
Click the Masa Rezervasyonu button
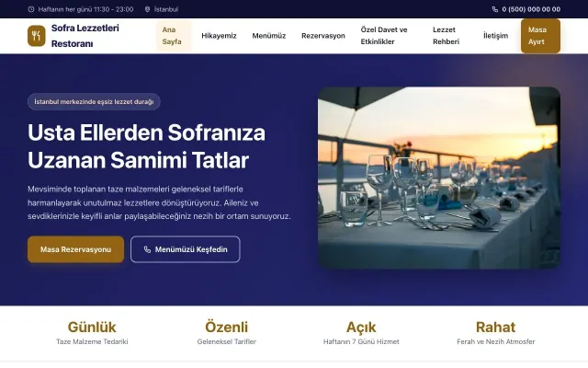(x=75, y=249)
